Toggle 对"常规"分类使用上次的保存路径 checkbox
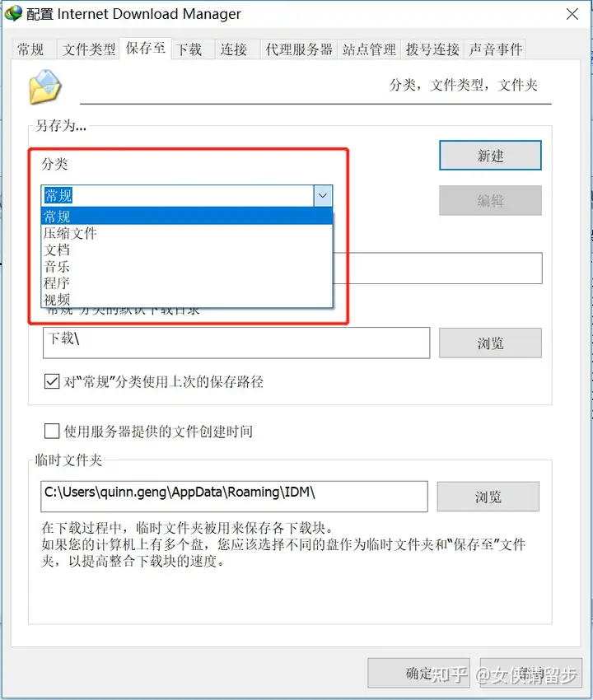 [x=52, y=381]
